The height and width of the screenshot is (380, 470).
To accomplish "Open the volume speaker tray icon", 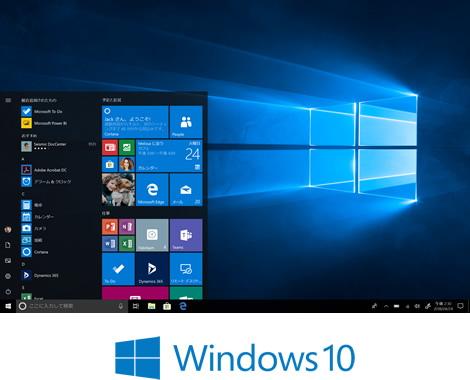I will tap(417, 306).
